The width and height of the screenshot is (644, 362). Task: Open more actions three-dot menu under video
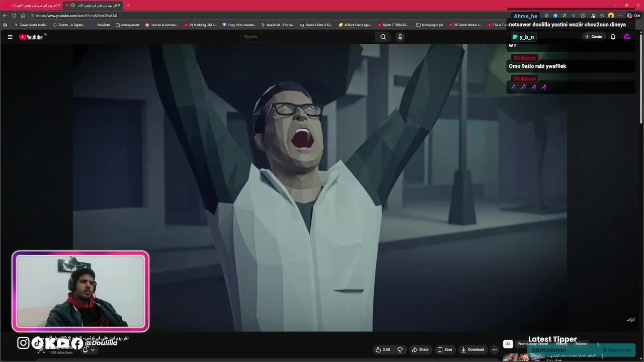495,349
